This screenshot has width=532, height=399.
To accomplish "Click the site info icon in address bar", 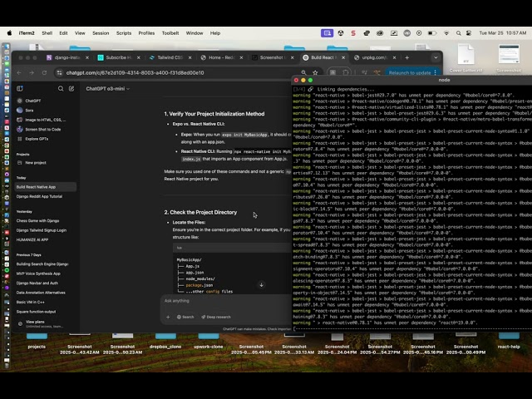I will 59,72.
